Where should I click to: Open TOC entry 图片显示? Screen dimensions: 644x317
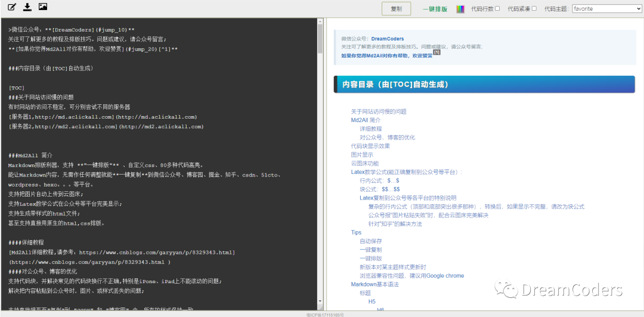(x=362, y=154)
